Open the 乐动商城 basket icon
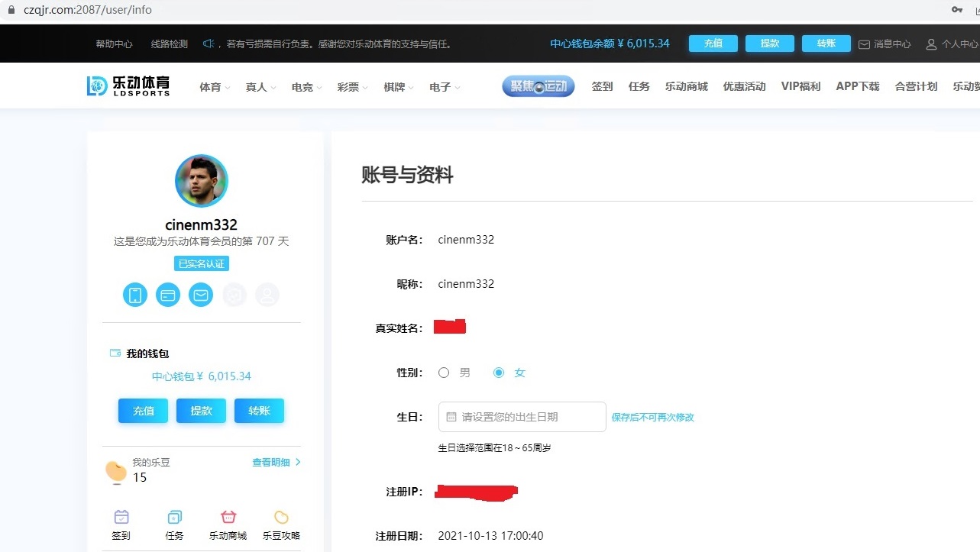 tap(228, 518)
